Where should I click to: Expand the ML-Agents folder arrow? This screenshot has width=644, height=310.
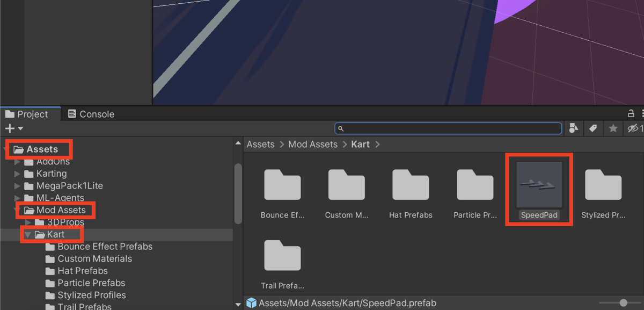(x=18, y=198)
